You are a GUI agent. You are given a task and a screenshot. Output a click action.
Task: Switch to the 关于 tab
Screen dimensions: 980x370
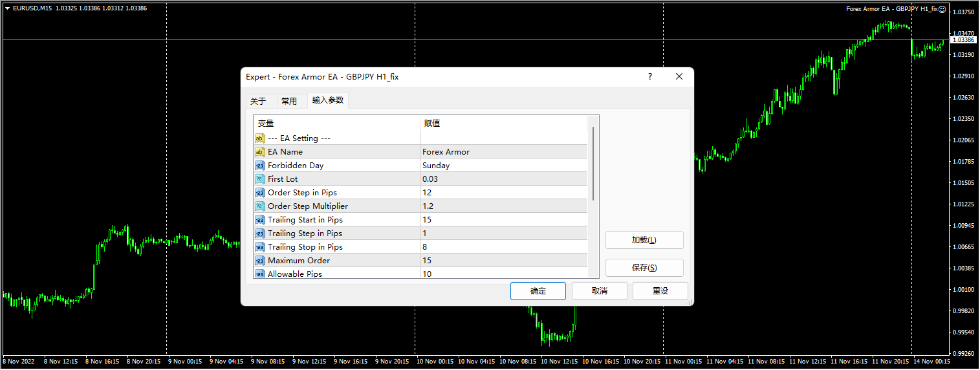tap(258, 102)
